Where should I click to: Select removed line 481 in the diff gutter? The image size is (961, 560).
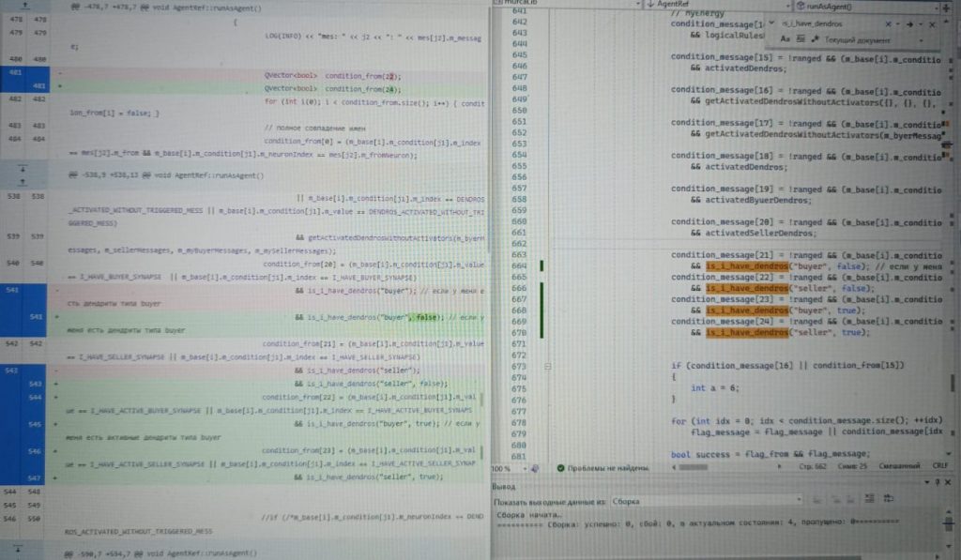coord(15,72)
